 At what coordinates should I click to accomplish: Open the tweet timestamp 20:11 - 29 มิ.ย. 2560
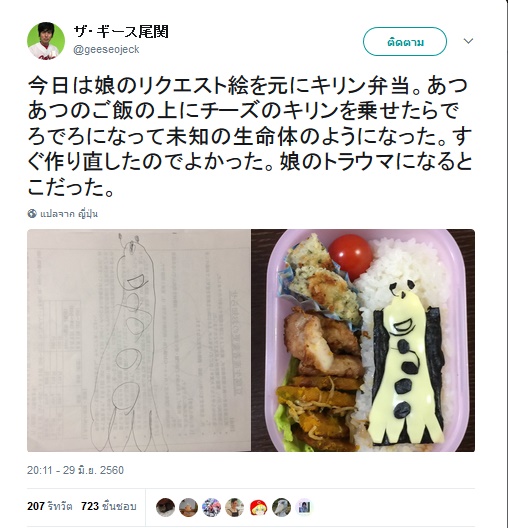(x=75, y=470)
